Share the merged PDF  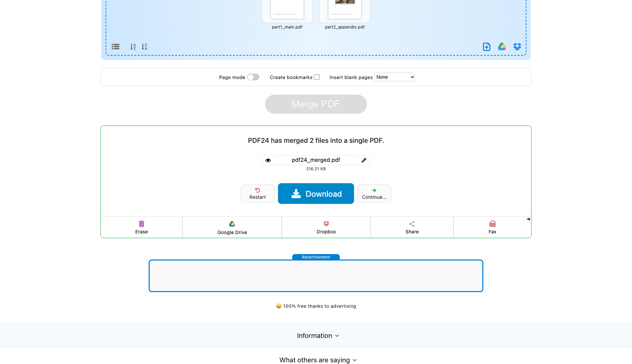(x=412, y=227)
